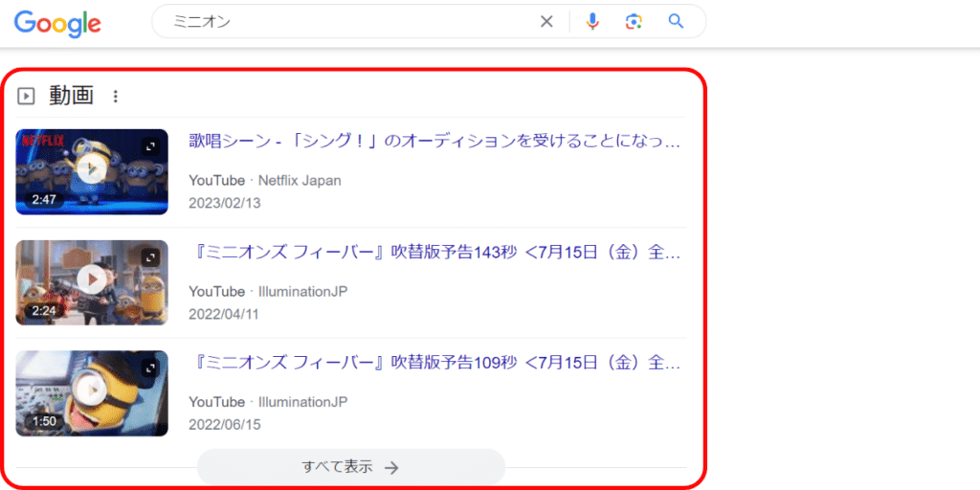Click the date 2023/02/13

(x=224, y=203)
